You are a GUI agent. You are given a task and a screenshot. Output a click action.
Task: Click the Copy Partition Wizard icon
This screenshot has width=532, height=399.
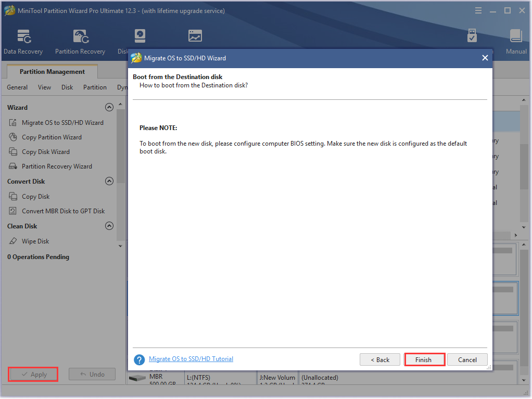click(12, 137)
